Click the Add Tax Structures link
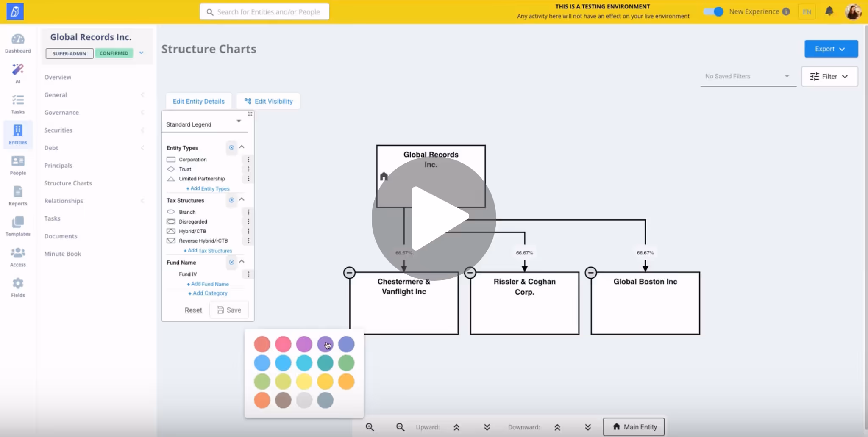The width and height of the screenshot is (868, 437). [208, 251]
